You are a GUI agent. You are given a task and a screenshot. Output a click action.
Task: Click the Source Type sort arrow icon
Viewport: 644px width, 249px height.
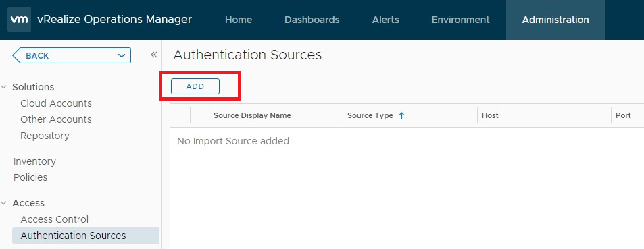point(401,115)
